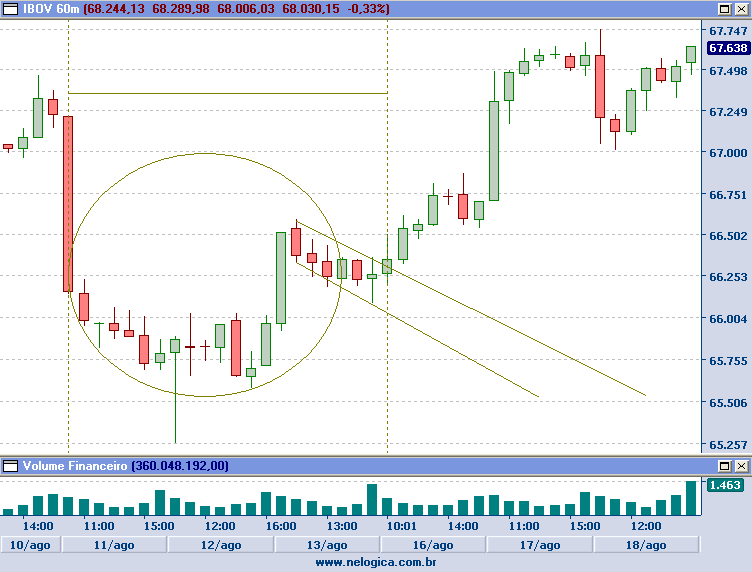
Task: Select the 10/ago date segment
Action: 31,545
